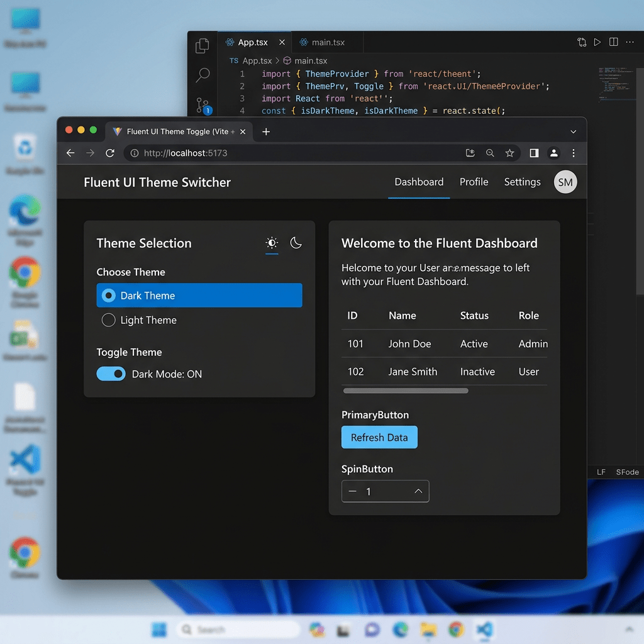Toggle the browser side panel icon
This screenshot has width=644, height=644.
(534, 153)
